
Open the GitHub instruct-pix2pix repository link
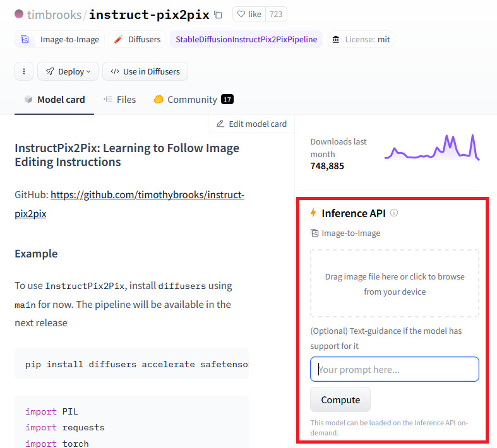point(129,204)
